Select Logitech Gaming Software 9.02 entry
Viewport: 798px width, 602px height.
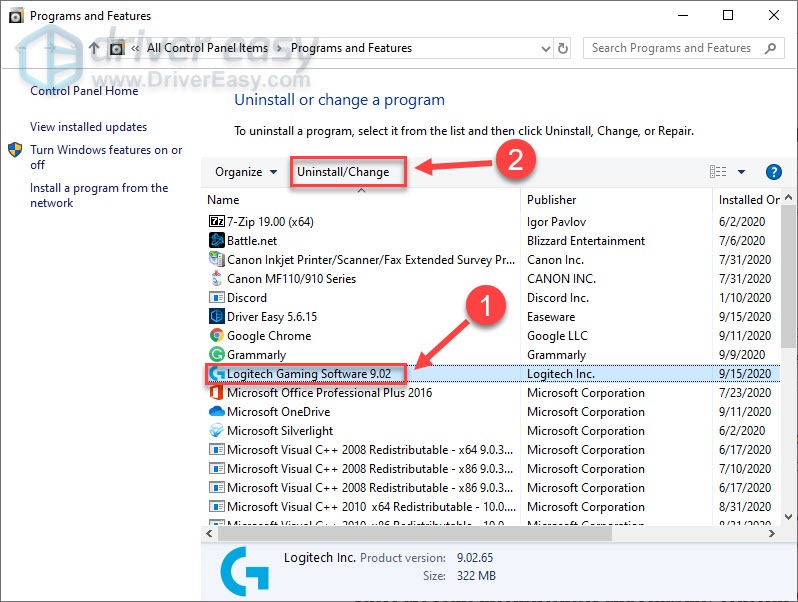pos(309,374)
